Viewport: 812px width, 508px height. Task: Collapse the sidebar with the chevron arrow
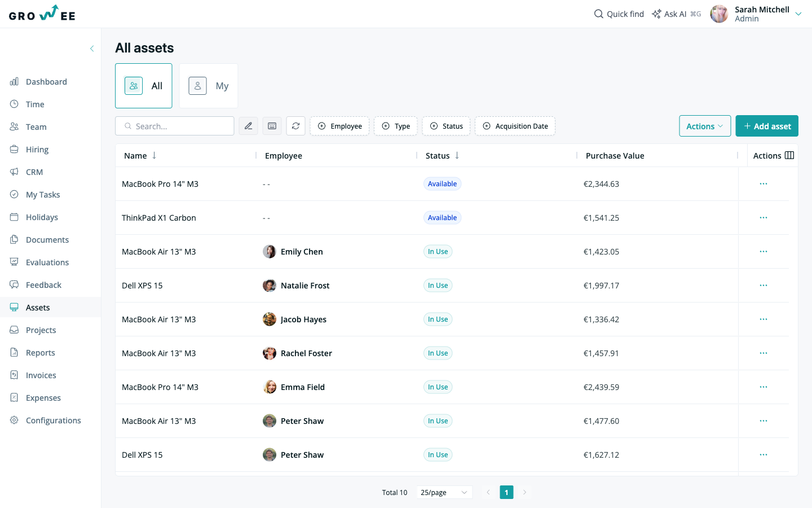point(92,49)
